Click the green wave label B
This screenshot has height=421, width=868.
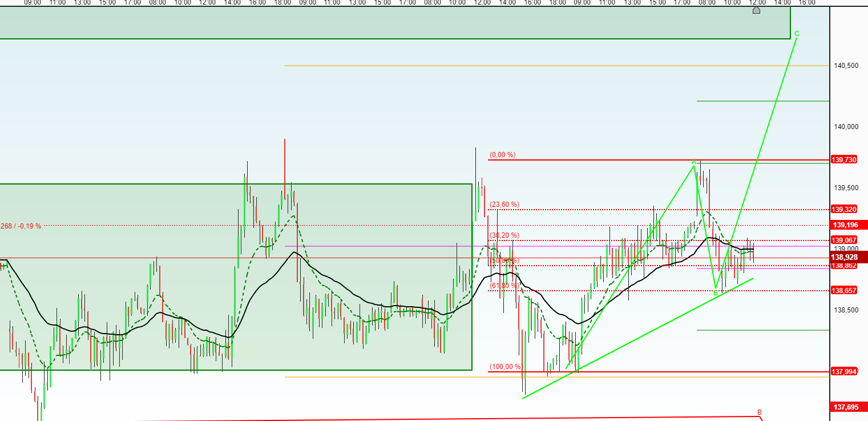pos(716,293)
